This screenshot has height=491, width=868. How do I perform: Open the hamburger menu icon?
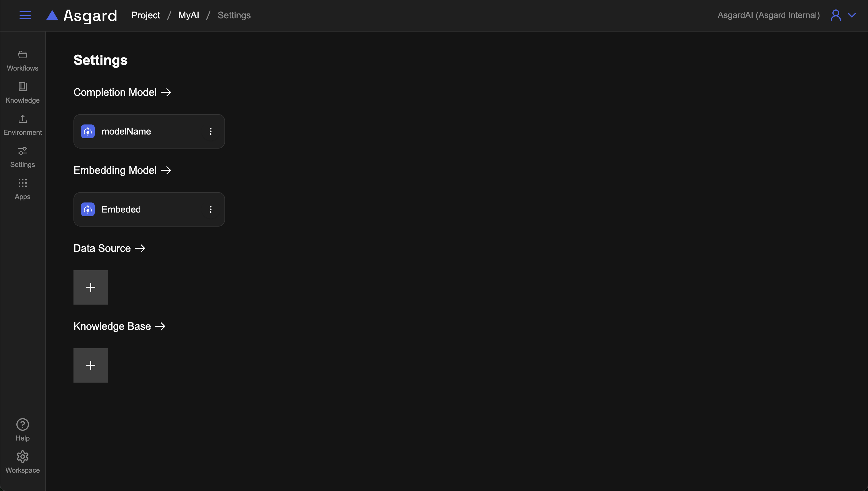coord(25,15)
